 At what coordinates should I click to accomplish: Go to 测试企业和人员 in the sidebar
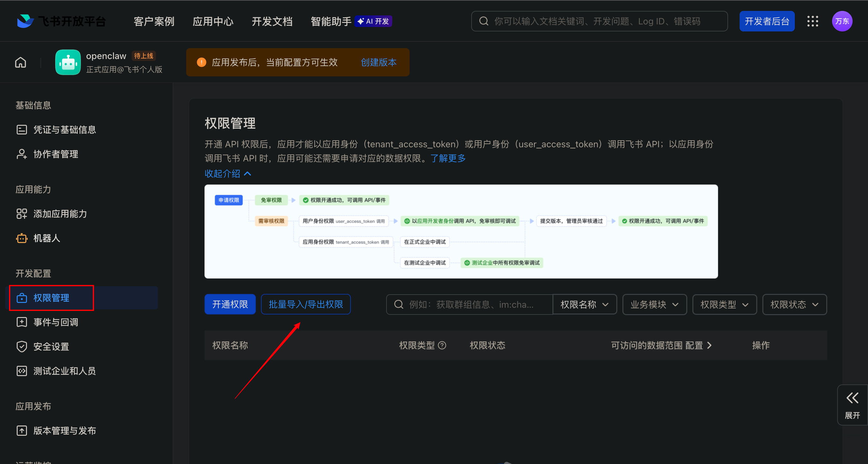click(x=64, y=371)
